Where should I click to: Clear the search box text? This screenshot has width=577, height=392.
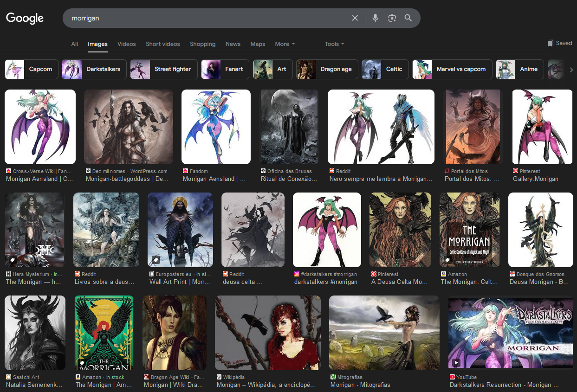355,18
